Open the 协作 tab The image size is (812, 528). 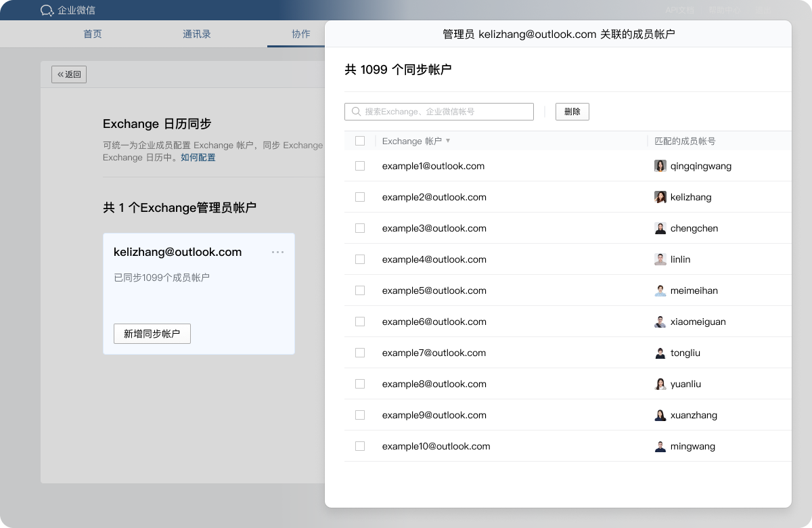(301, 34)
